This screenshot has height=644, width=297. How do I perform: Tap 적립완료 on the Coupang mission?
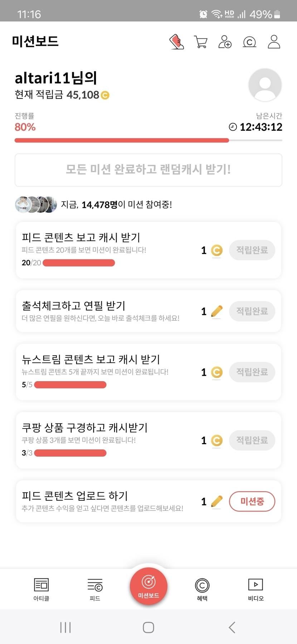coord(252,440)
